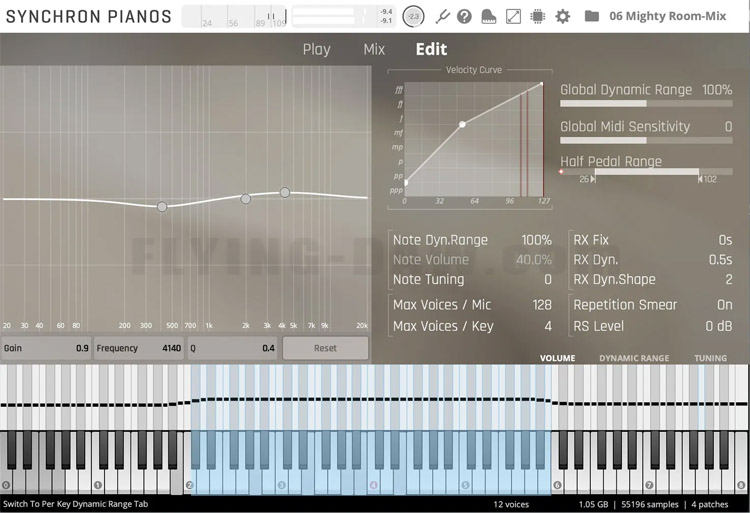Switch to the Mix tab
This screenshot has height=513, width=750.
click(x=374, y=49)
